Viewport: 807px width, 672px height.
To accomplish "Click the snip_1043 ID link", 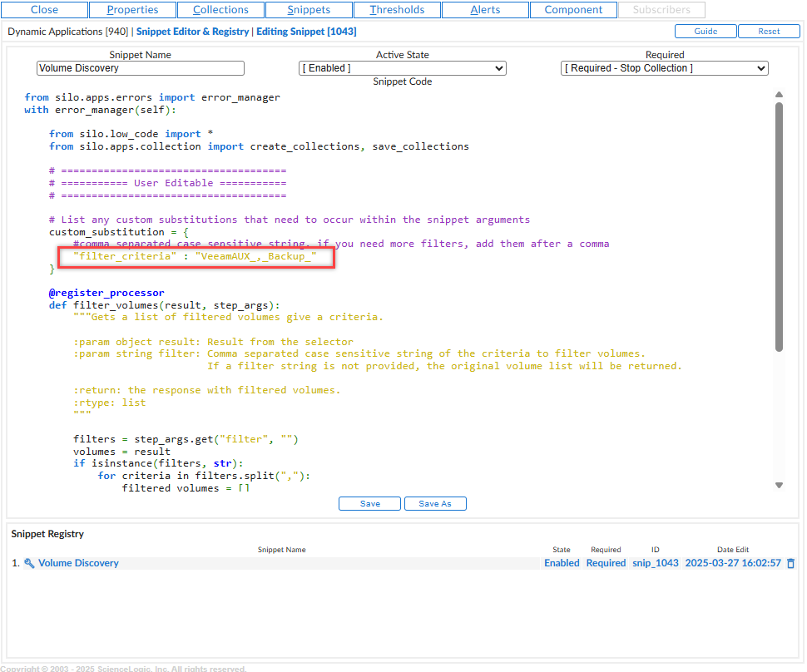I will pyautogui.click(x=656, y=563).
